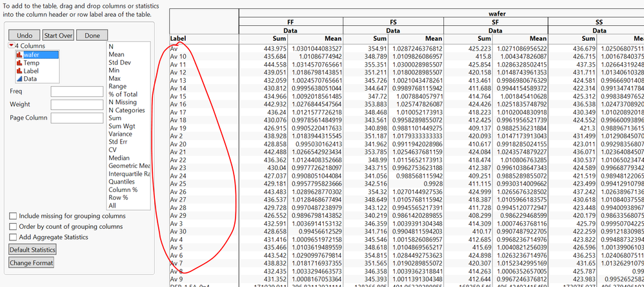Open the red triangle menu beside 4 Columns
Viewport: 644px width, 287px height.
pos(12,46)
